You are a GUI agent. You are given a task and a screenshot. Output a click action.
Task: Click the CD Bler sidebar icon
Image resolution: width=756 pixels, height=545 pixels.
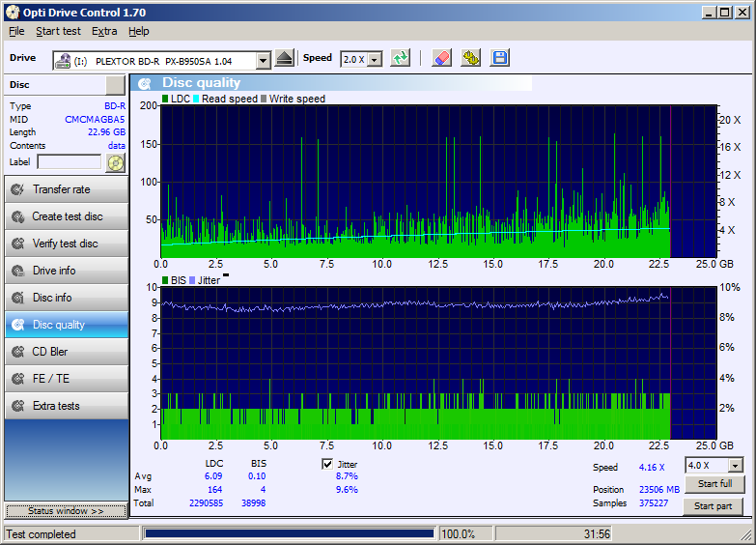17,352
